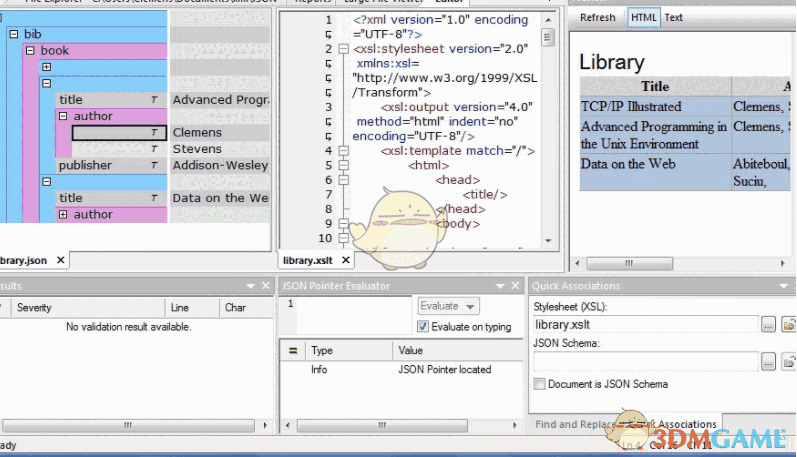Expand the collapsed author node at bottom
The image size is (797, 457).
coord(63,214)
